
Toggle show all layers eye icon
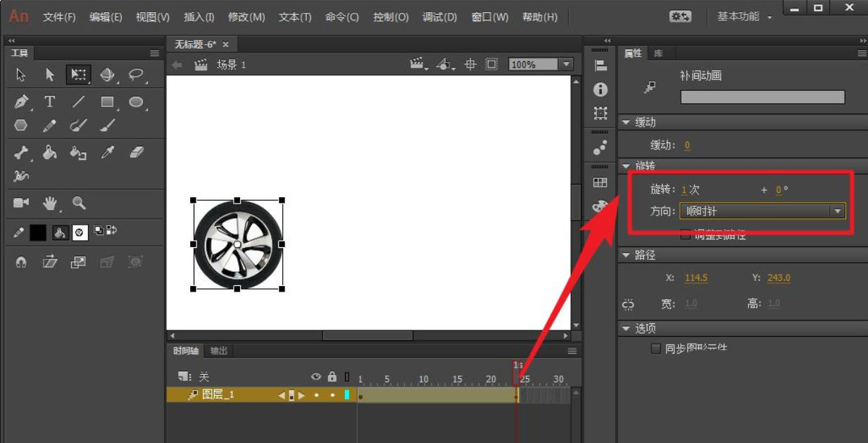(x=316, y=378)
